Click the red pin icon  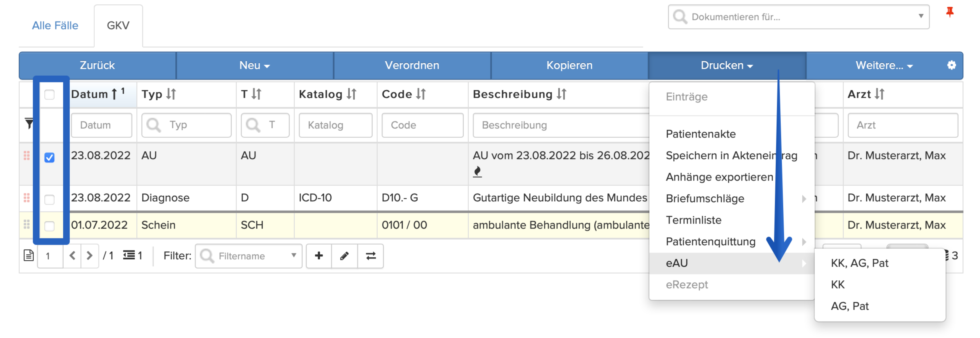pyautogui.click(x=950, y=12)
